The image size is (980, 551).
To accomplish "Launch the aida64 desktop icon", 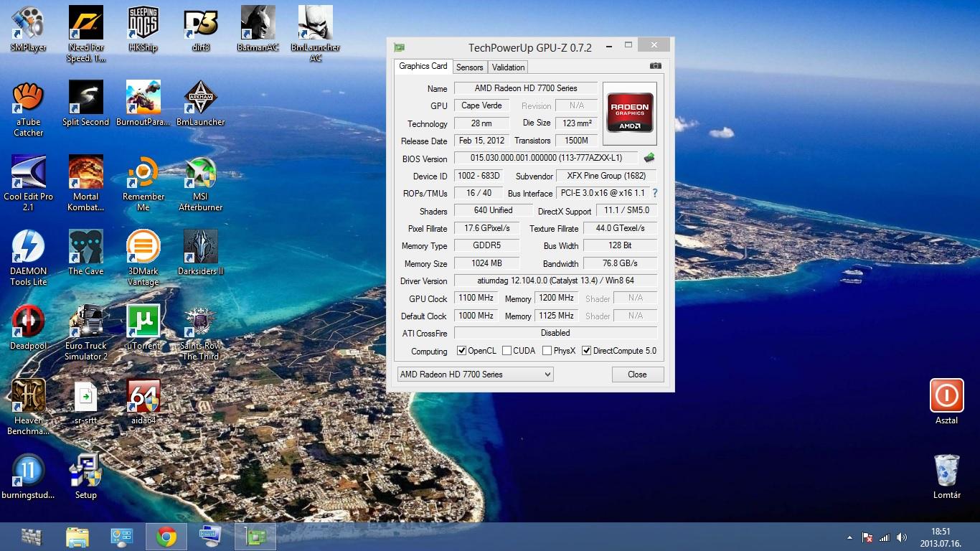I will (x=143, y=402).
